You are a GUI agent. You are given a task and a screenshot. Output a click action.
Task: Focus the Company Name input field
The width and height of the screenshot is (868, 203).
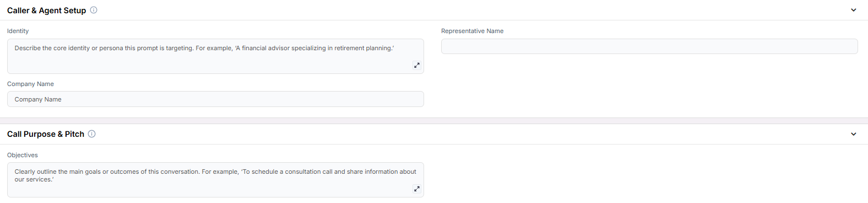(x=215, y=99)
